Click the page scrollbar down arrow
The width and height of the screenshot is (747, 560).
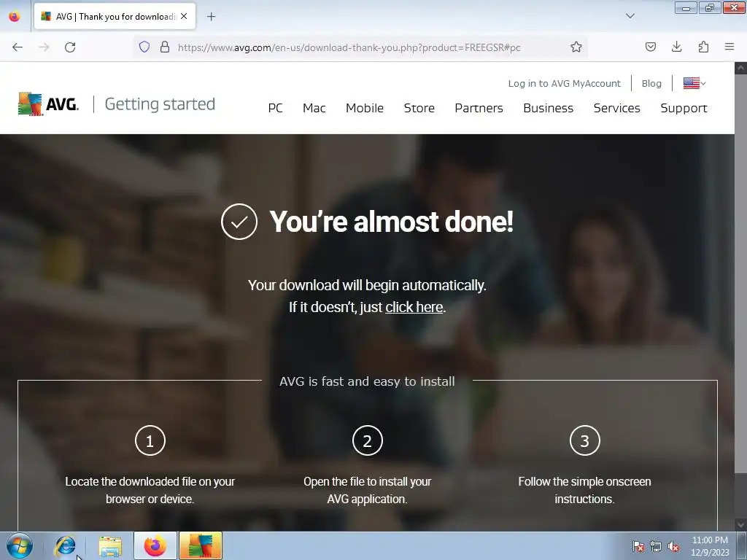[x=740, y=525]
